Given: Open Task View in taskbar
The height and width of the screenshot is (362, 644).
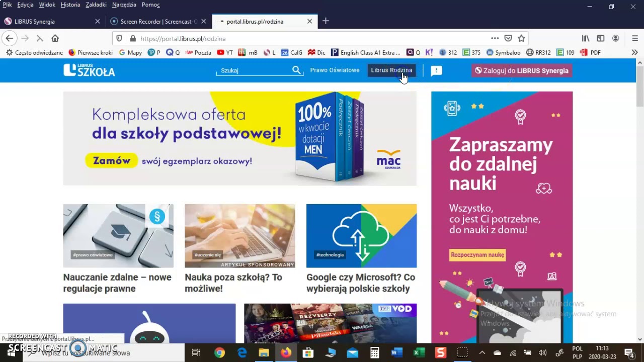Looking at the screenshot, I should tap(196, 353).
